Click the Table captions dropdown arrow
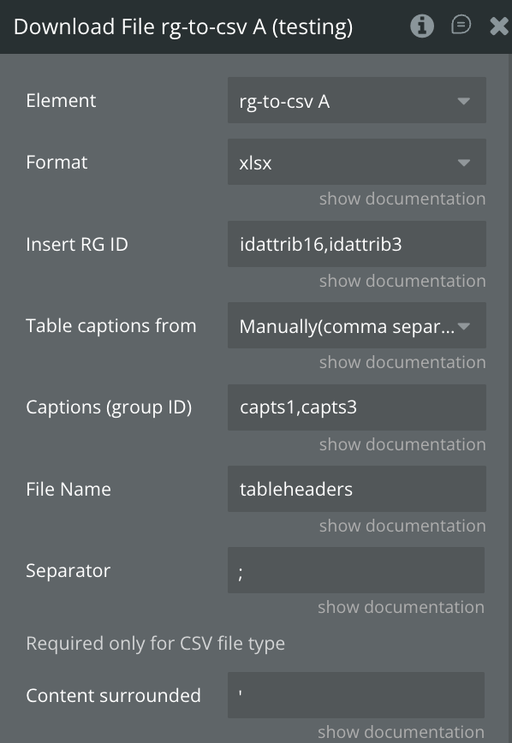512x743 pixels. pyautogui.click(x=464, y=326)
